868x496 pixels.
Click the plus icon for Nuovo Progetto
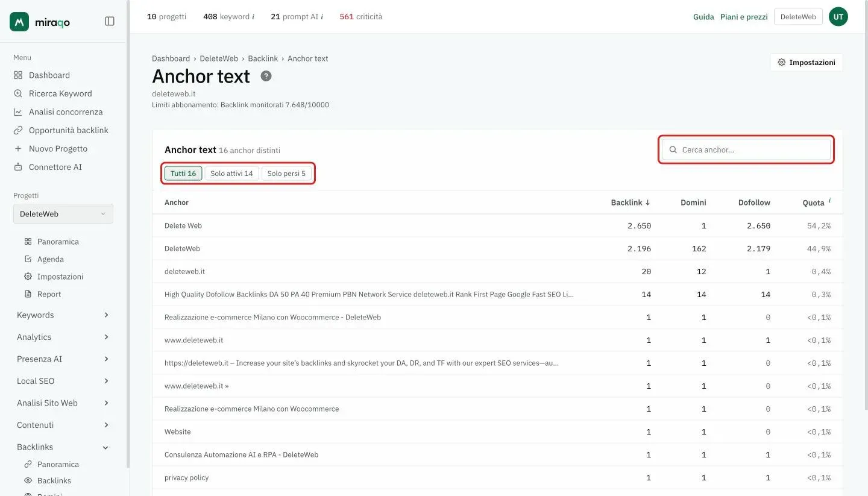pos(18,149)
